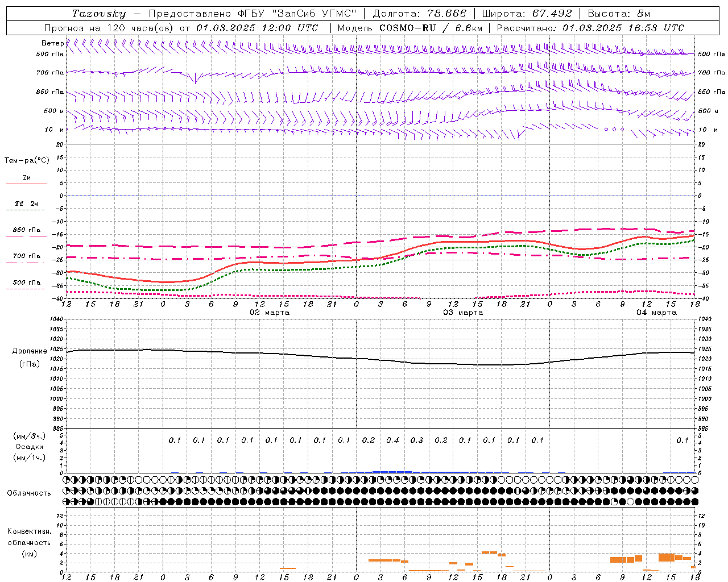Image resolution: width=728 pixels, height=582 pixels.
Task: Click the 10 м label on left wind axis
Action: pos(55,130)
